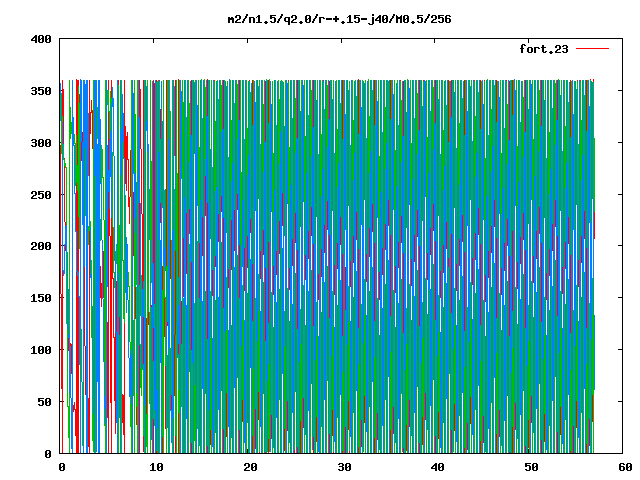Click the red legend line sample
This screenshot has width=640, height=480.
click(x=592, y=49)
